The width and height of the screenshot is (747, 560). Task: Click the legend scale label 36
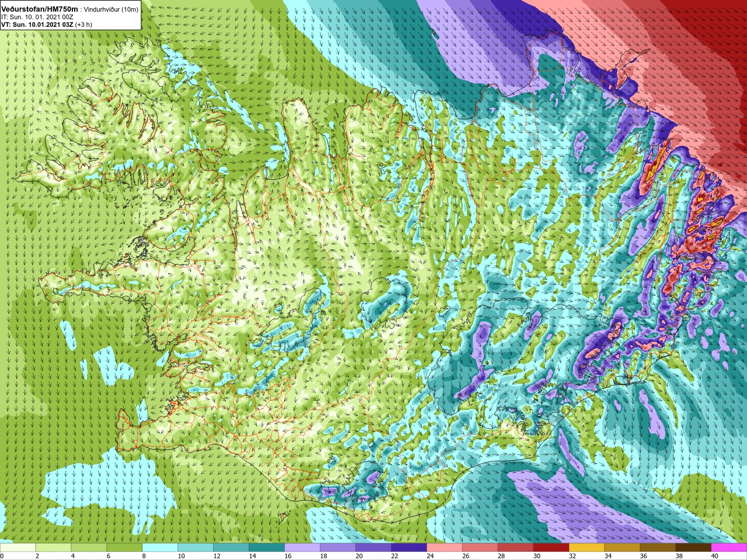click(x=644, y=556)
